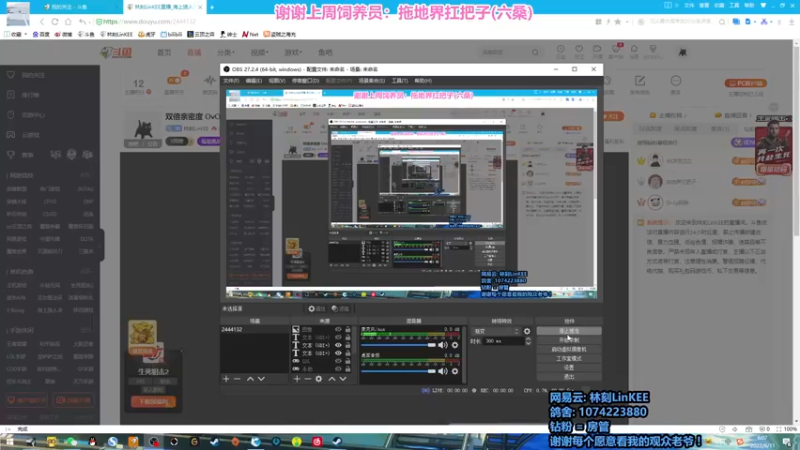Toggle the lock on the second 文本 (GDI+) source

[x=348, y=345]
